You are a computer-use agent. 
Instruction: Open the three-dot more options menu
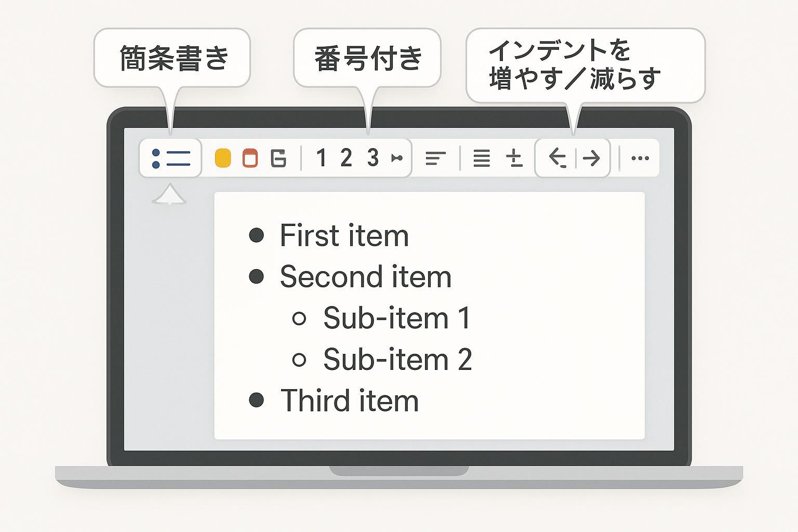tap(640, 158)
